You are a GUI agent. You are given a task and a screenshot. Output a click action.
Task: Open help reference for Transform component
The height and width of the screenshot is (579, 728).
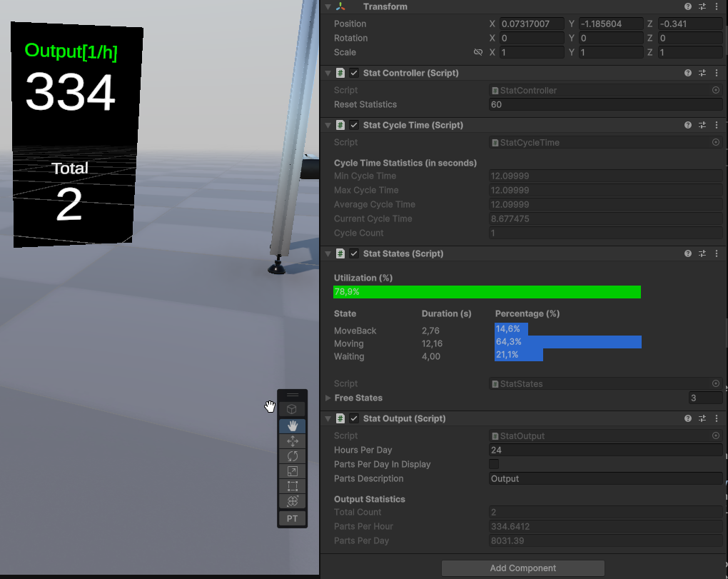(x=688, y=6)
